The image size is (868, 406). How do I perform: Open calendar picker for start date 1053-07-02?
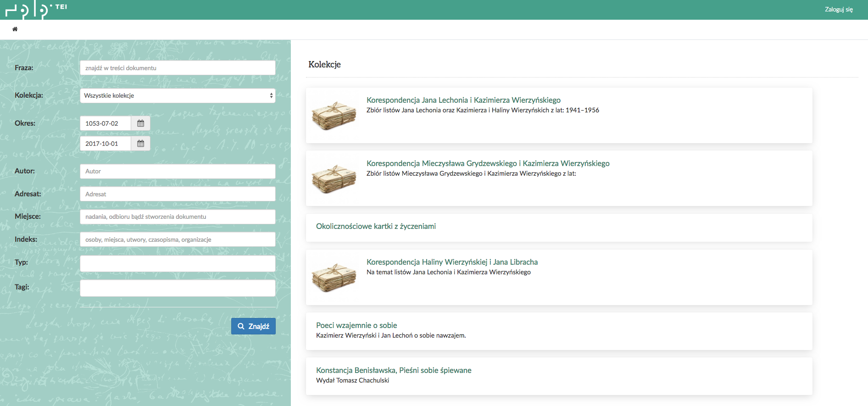[140, 123]
